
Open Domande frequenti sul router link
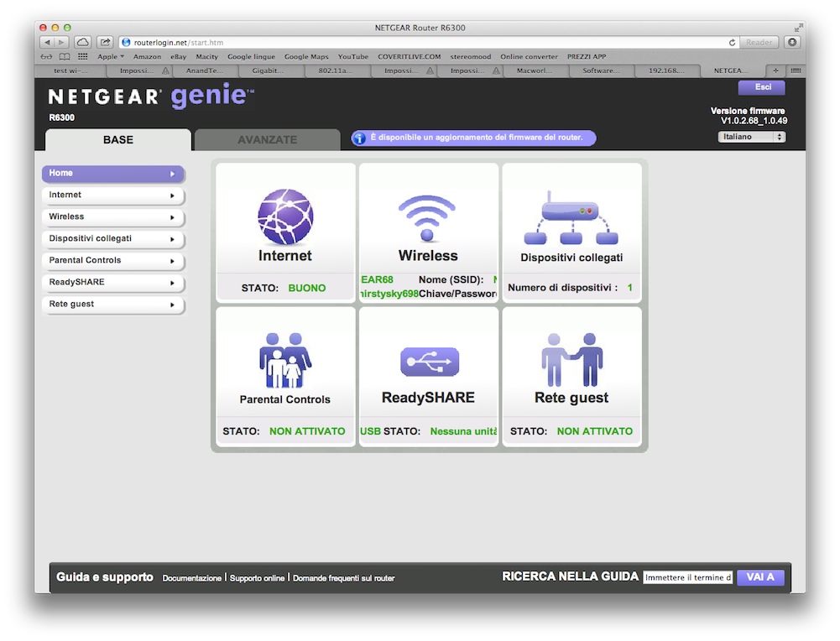pos(343,578)
